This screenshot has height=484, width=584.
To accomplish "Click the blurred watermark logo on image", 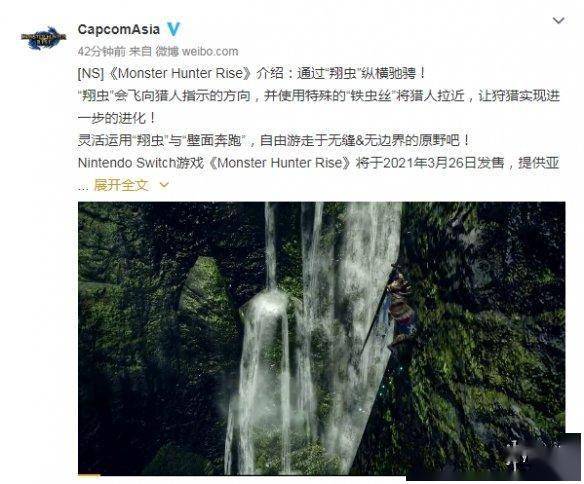I will (x=533, y=456).
